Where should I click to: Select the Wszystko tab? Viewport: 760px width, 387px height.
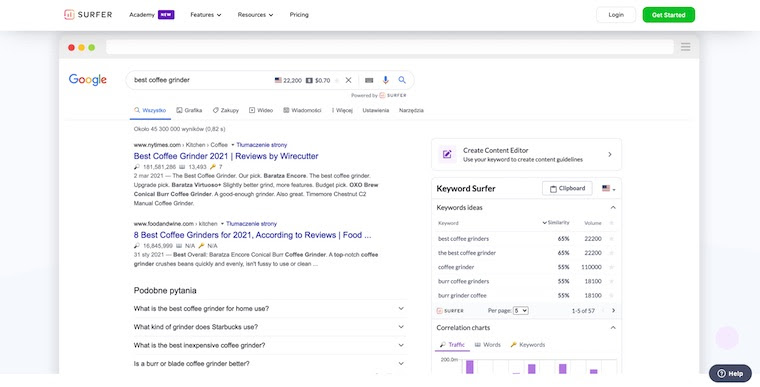(150, 111)
